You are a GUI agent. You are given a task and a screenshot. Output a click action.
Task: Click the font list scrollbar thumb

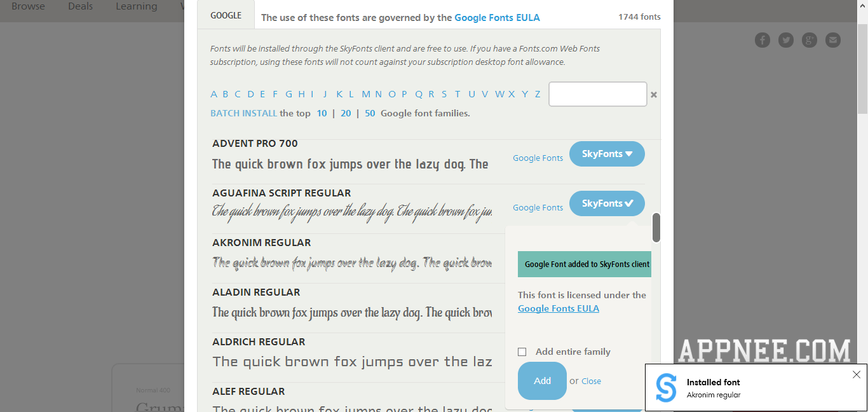coord(656,228)
